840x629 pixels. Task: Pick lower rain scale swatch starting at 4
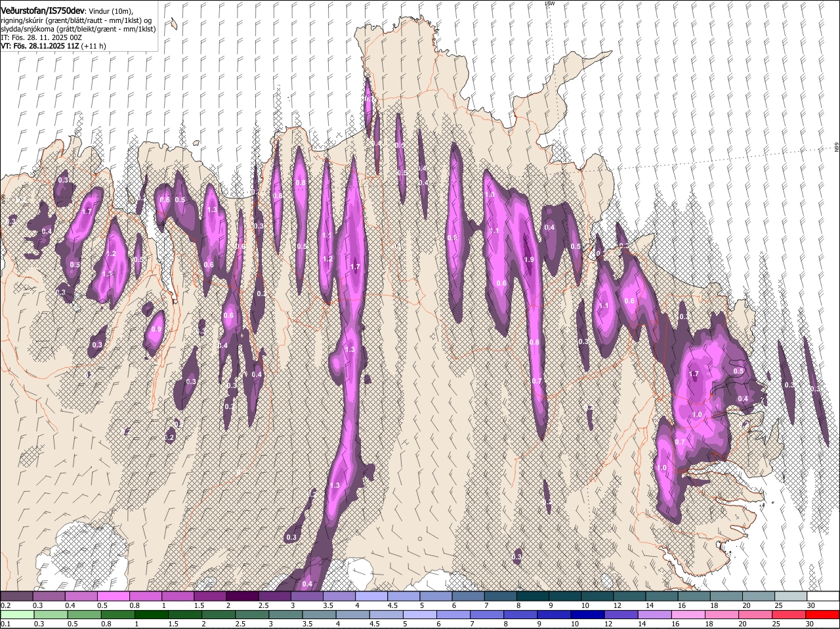click(352, 615)
